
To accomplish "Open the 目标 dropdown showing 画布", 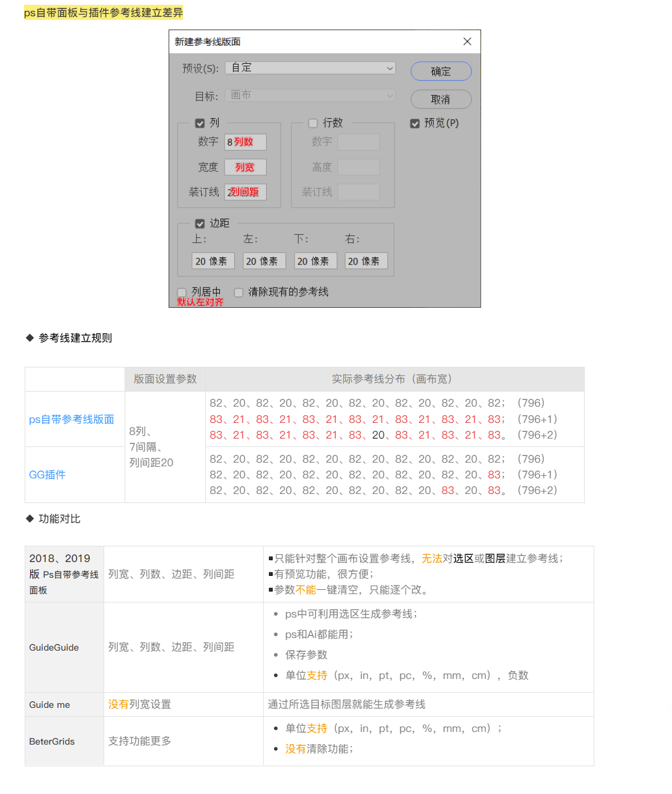I will point(311,95).
